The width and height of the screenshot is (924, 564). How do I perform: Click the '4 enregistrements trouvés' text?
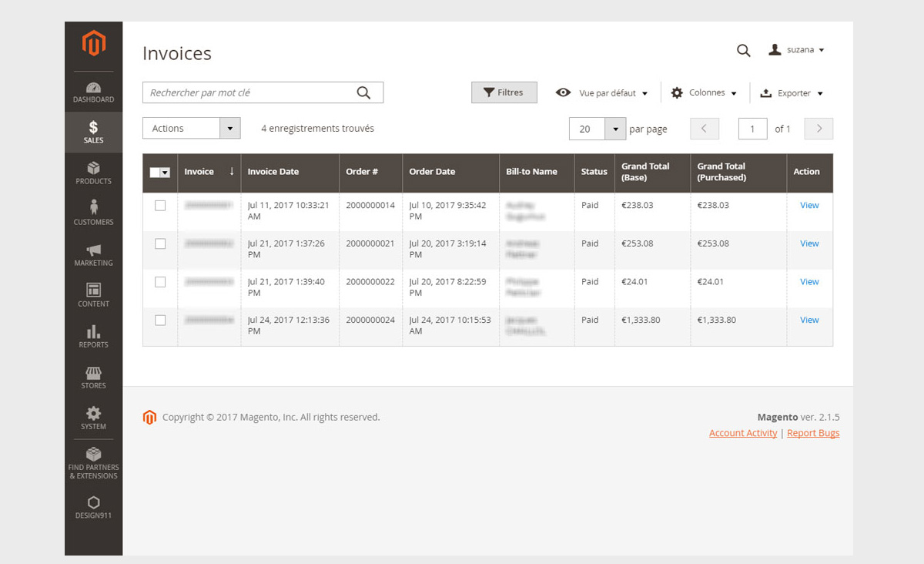317,129
